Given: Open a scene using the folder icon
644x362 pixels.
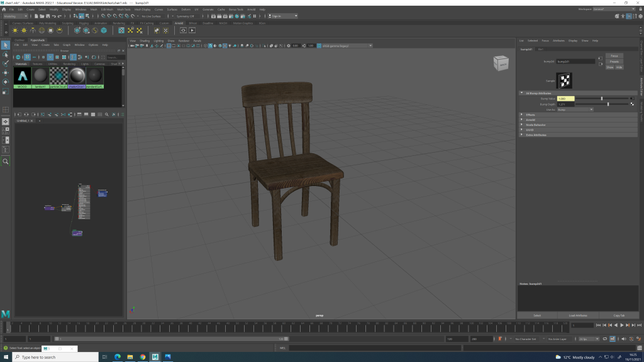Looking at the screenshot, I should 42,16.
